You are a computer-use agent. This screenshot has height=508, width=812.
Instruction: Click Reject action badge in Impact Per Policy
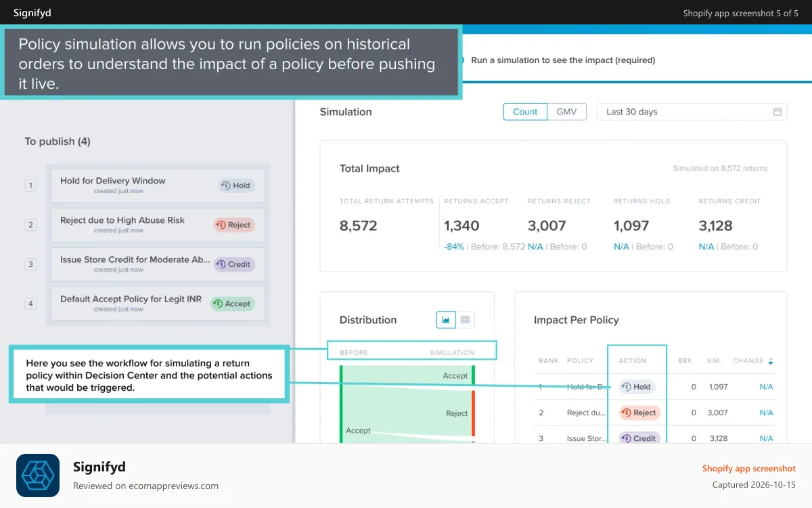[639, 412]
